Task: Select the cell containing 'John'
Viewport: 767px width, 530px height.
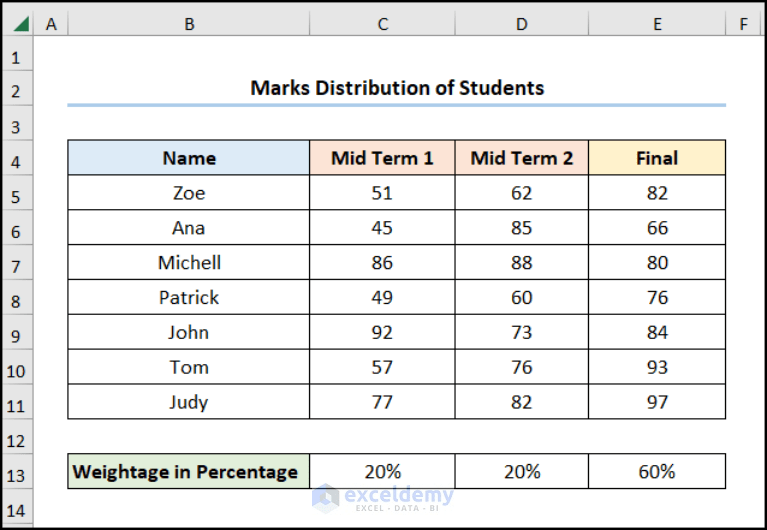Action: click(189, 332)
